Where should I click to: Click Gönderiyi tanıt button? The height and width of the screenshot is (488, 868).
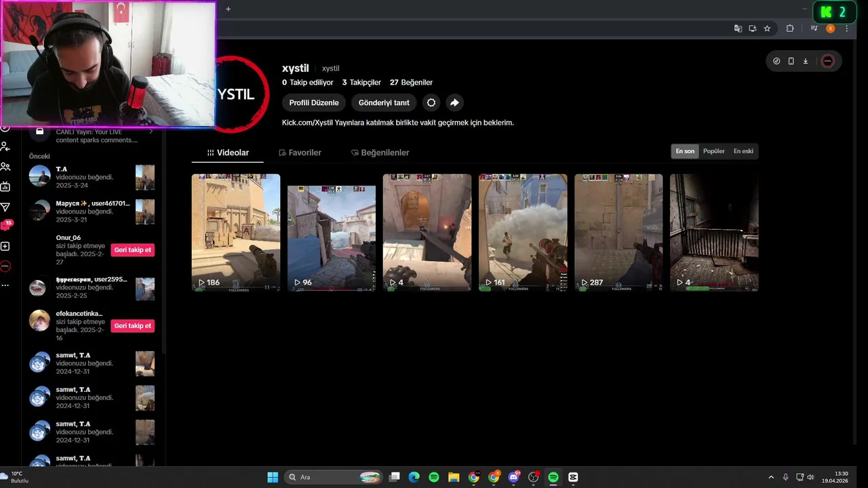tap(384, 102)
